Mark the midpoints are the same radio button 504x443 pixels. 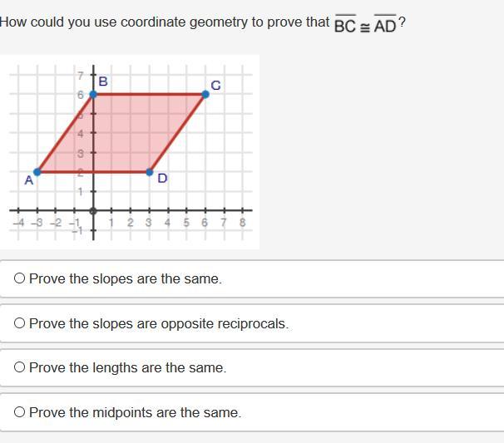[19, 412]
